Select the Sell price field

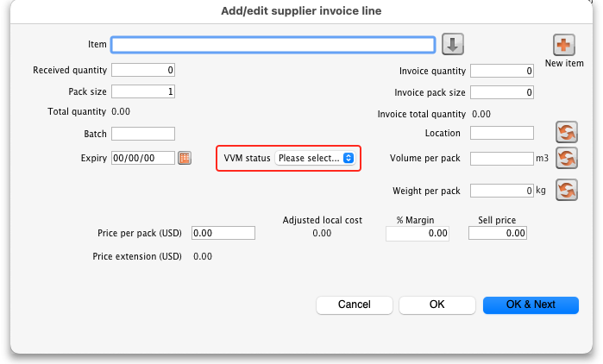click(497, 233)
